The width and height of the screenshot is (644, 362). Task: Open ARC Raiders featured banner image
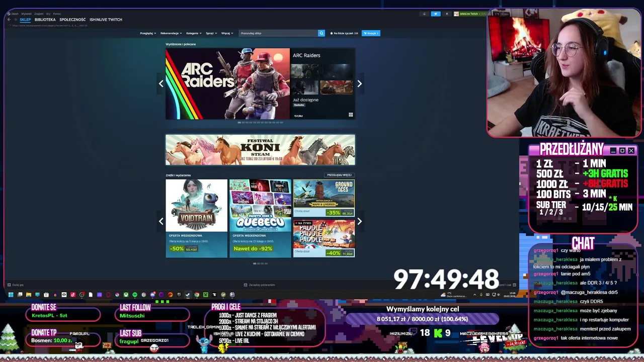pyautogui.click(x=227, y=84)
